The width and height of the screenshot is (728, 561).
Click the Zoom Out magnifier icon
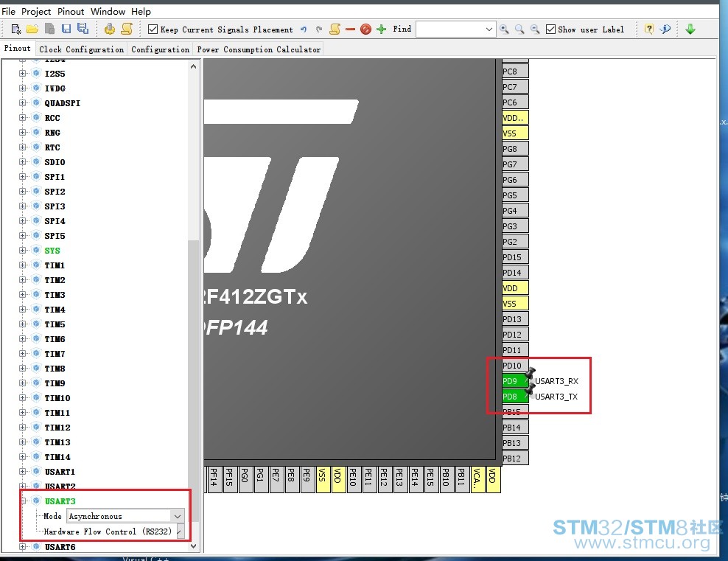click(x=535, y=29)
